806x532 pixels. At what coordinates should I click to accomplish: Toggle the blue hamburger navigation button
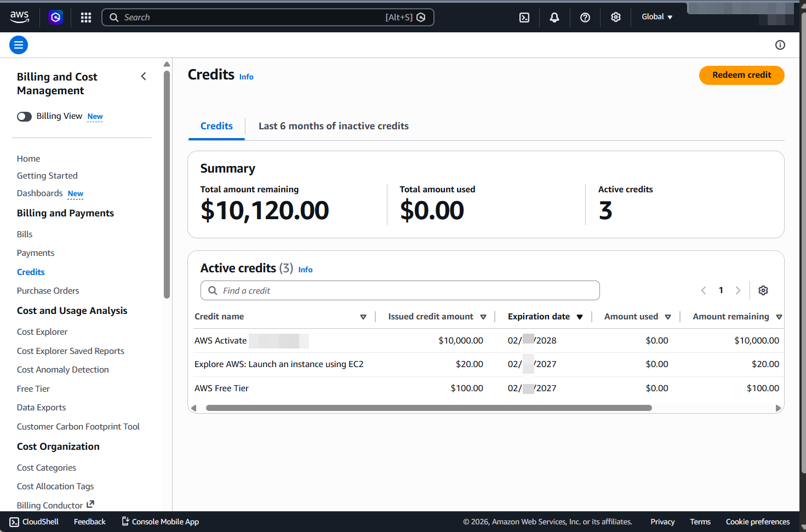pyautogui.click(x=19, y=45)
